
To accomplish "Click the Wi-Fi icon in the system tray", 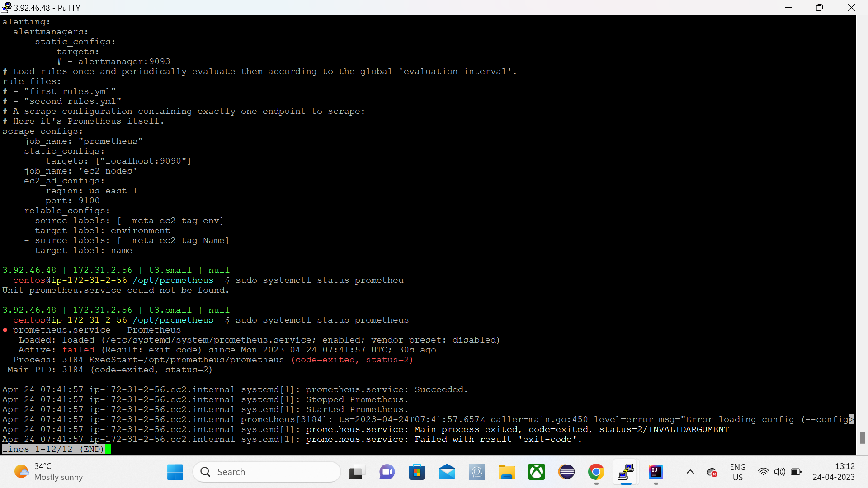I will (764, 472).
